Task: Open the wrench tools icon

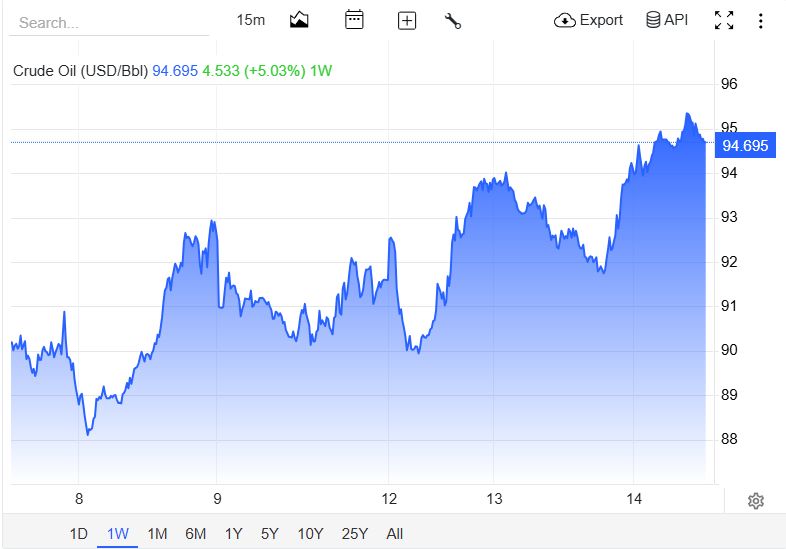Action: coord(453,21)
